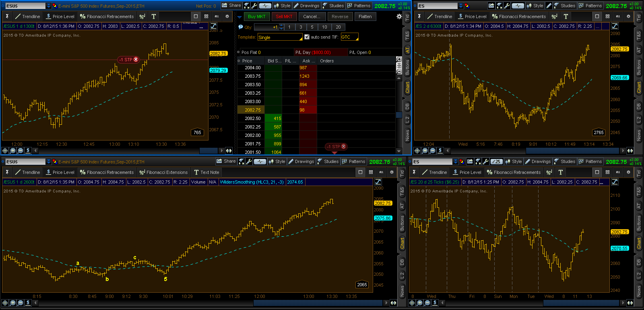Screen dimensions: 644x310
Task: Click the pan crosshair icon under top-left chart
Action: (5, 151)
